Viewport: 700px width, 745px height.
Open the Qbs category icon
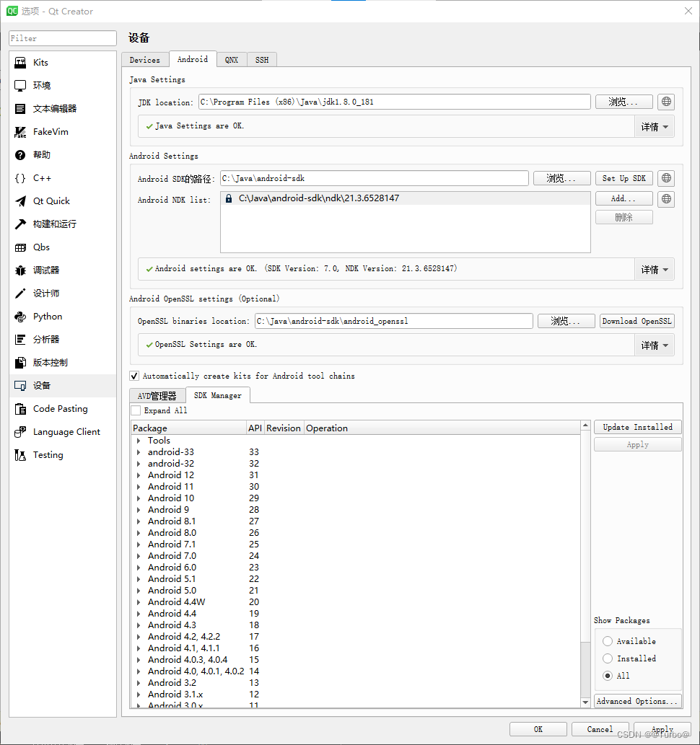tap(20, 247)
